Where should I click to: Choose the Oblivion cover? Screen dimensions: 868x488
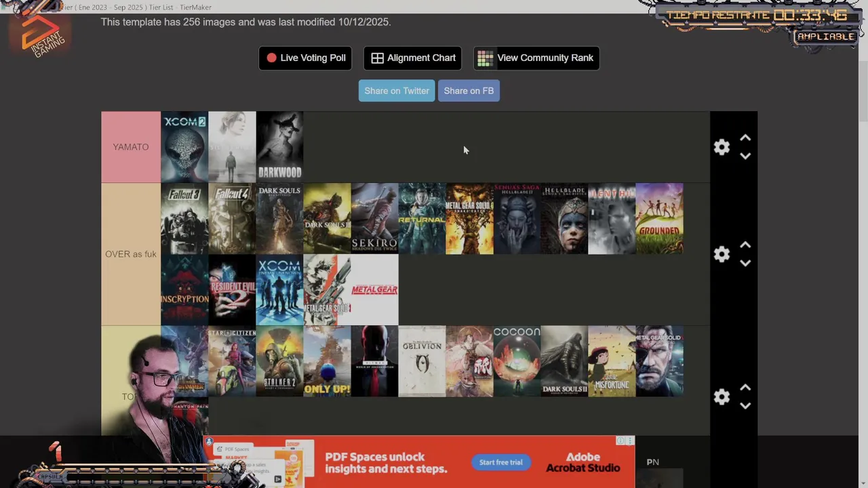coord(422,361)
